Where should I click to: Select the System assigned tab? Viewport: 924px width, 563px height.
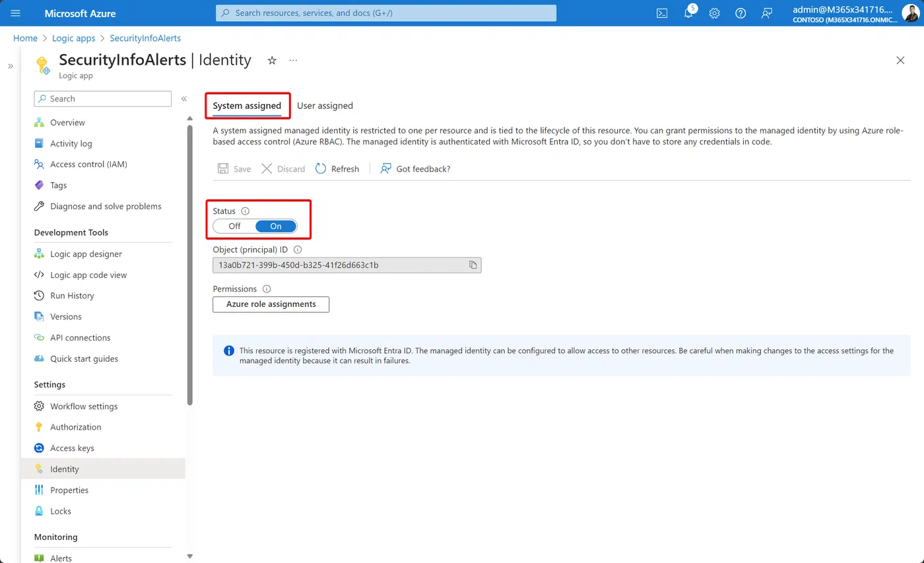[247, 106]
